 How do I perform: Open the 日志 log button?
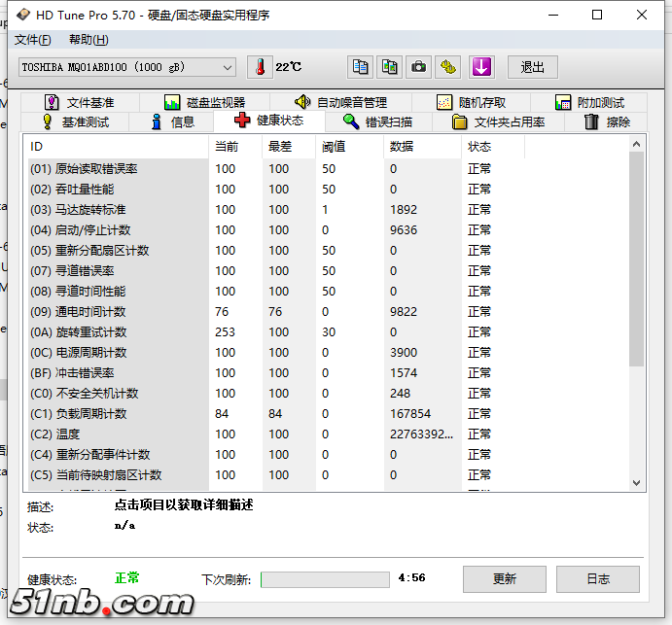tap(597, 579)
